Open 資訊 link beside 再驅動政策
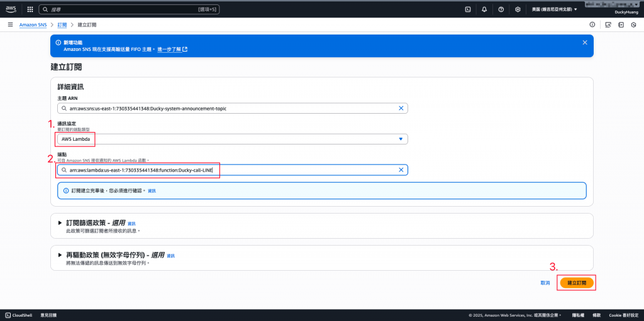Viewport: 644px width, 321px height. click(x=171, y=256)
